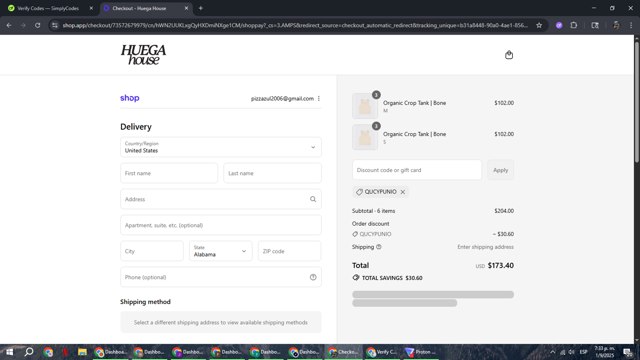This screenshot has height=360, width=640.
Task: Open the shopping bag cart icon
Action: pos(509,55)
